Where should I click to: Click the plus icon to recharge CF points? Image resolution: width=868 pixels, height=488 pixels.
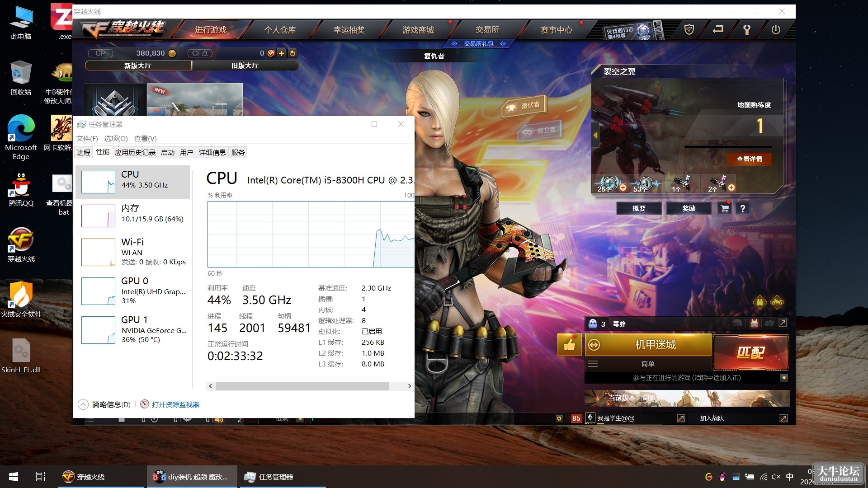281,53
